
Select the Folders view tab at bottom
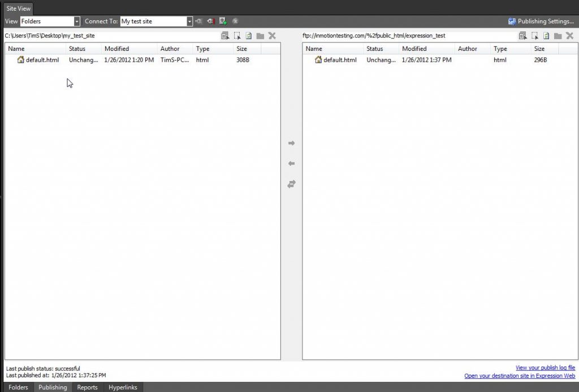point(19,387)
